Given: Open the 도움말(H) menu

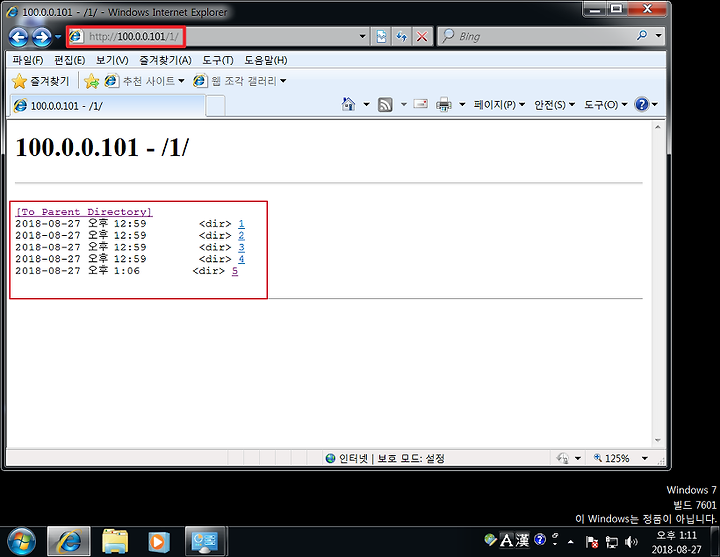Looking at the screenshot, I should [265, 60].
